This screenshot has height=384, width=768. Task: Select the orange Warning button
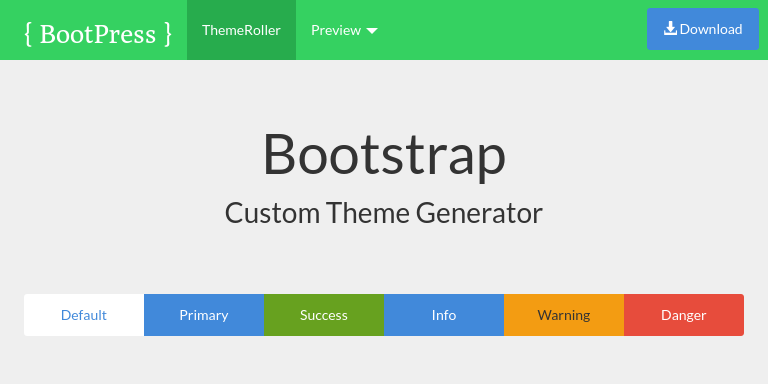564,315
